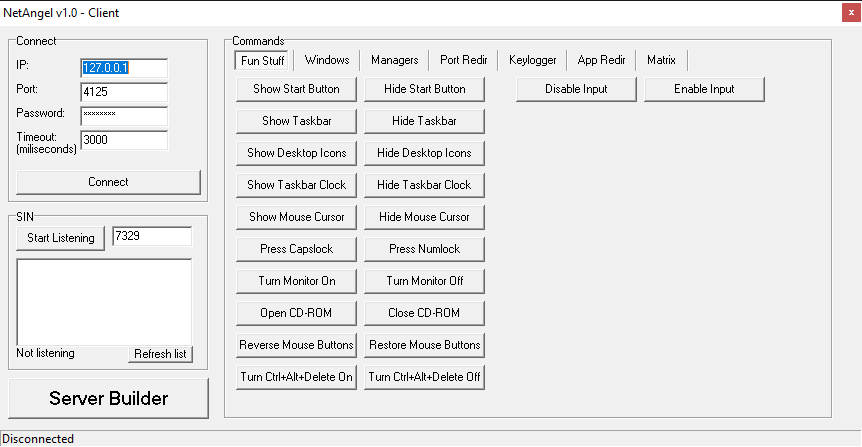The image size is (862, 447).
Task: Switch to the Windows tab
Action: click(x=327, y=60)
